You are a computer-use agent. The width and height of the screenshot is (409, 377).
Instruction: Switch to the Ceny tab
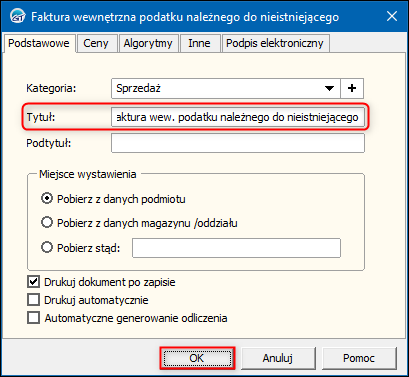coord(97,43)
